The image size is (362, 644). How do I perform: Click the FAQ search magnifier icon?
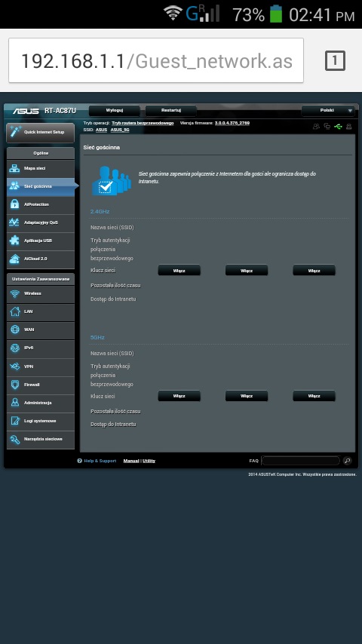click(347, 461)
